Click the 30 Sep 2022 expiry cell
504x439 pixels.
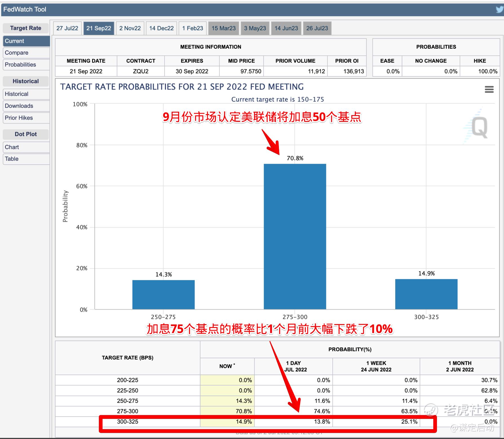pyautogui.click(x=192, y=71)
